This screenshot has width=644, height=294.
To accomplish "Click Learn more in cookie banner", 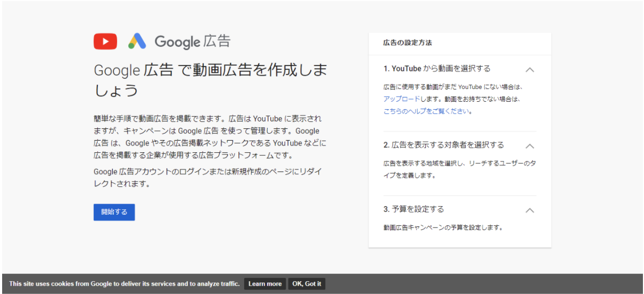I will [265, 284].
